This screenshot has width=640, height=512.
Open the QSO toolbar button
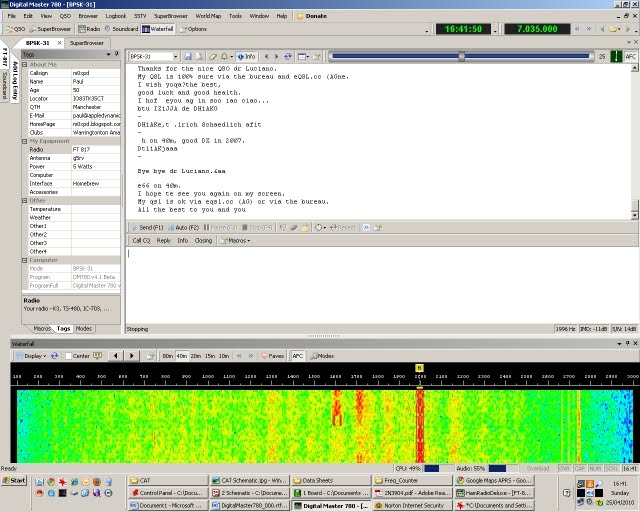(15, 29)
